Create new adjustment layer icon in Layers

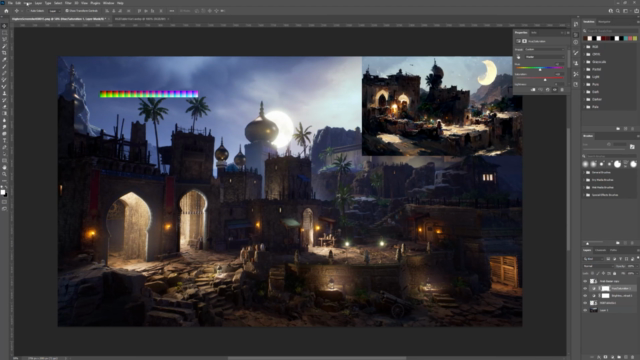613,357
